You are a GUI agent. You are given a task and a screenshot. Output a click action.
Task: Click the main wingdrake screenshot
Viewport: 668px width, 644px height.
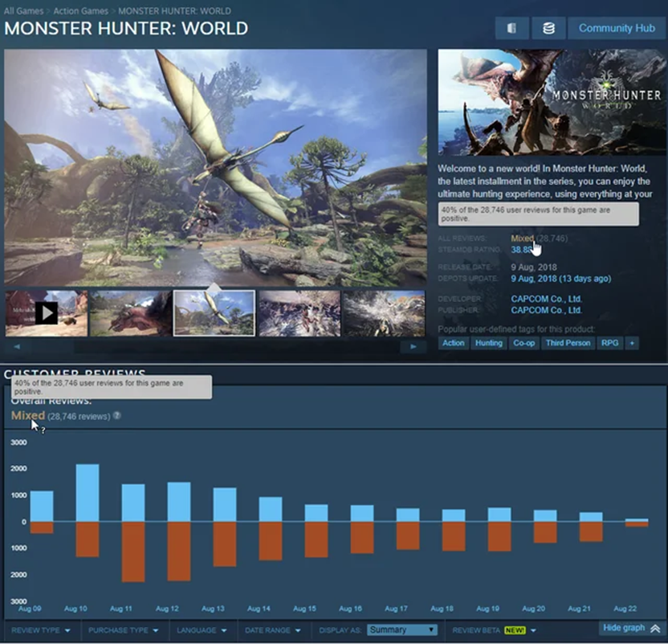pos(215,168)
